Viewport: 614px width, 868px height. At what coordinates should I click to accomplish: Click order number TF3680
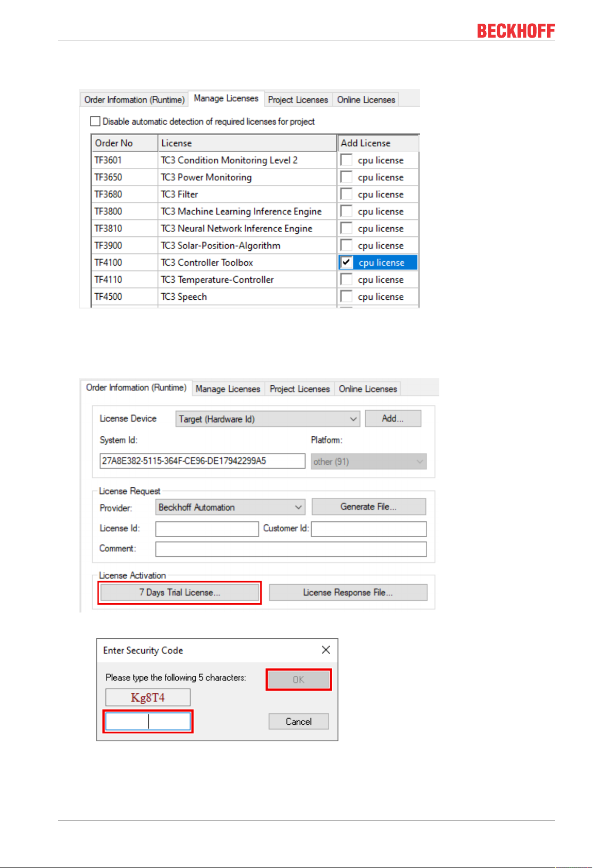pyautogui.click(x=108, y=194)
